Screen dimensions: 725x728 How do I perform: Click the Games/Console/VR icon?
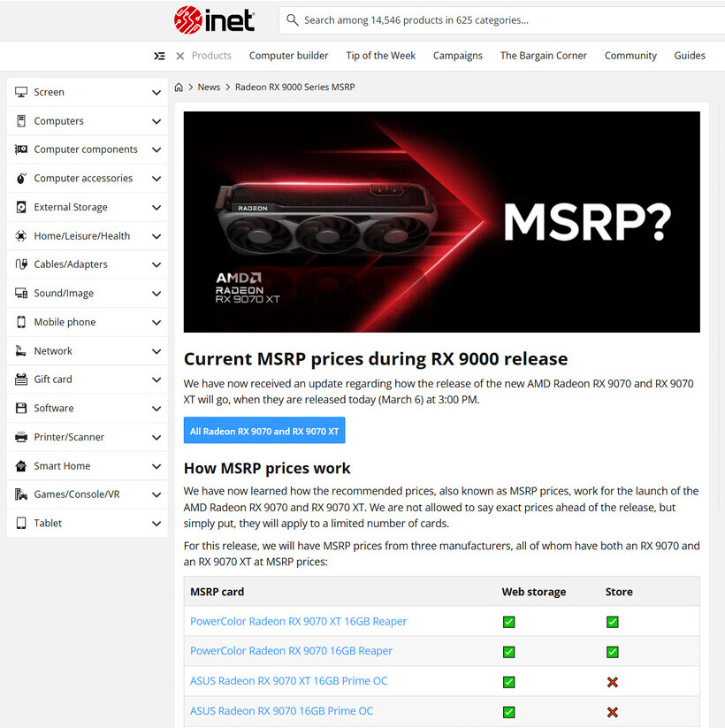pos(21,494)
